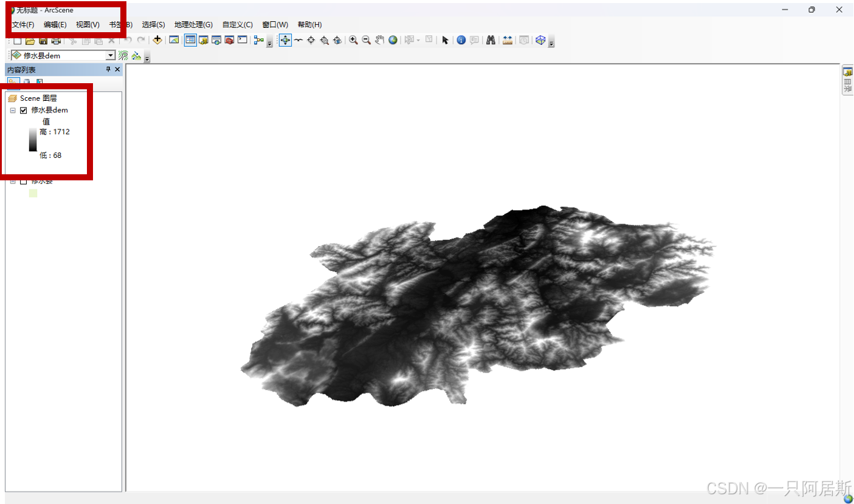Open the Catalog window from toolbar

click(204, 40)
